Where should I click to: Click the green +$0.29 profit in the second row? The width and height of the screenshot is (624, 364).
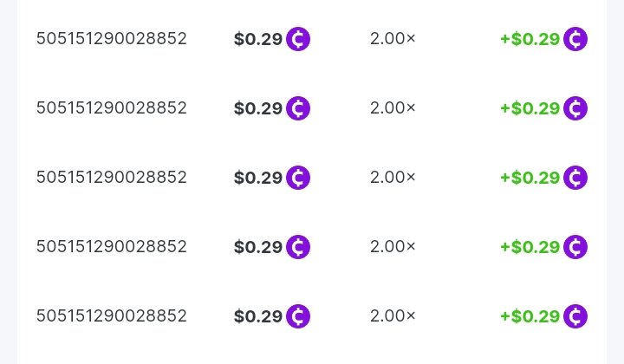click(530, 108)
